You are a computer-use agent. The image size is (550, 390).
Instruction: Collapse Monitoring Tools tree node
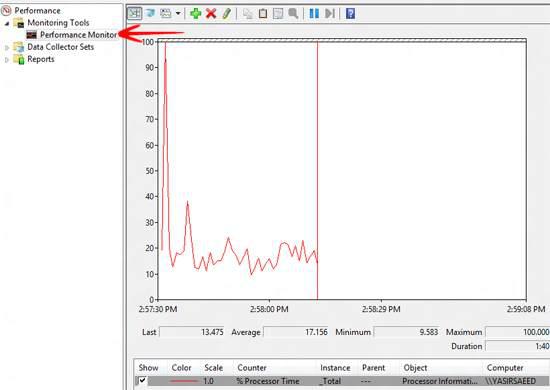[7, 23]
